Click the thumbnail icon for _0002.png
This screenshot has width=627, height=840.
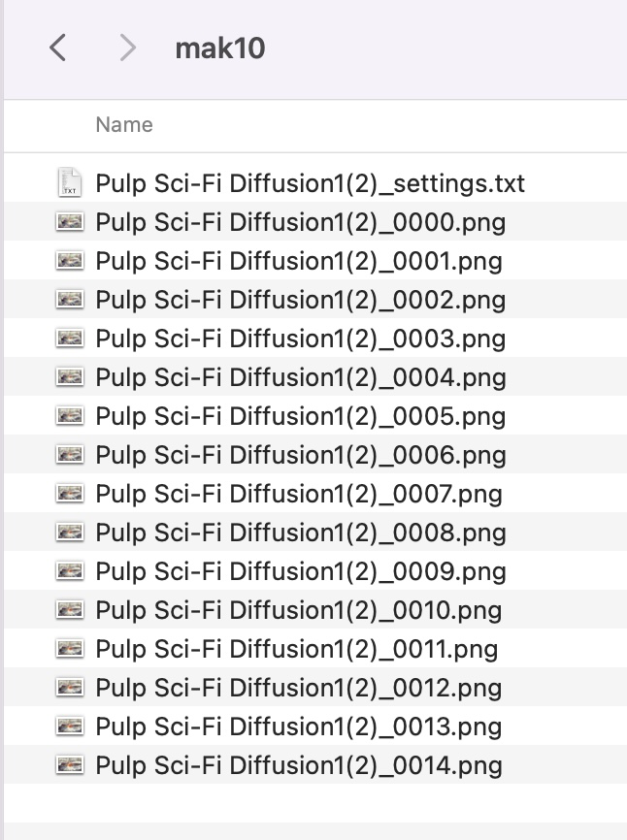click(x=70, y=299)
